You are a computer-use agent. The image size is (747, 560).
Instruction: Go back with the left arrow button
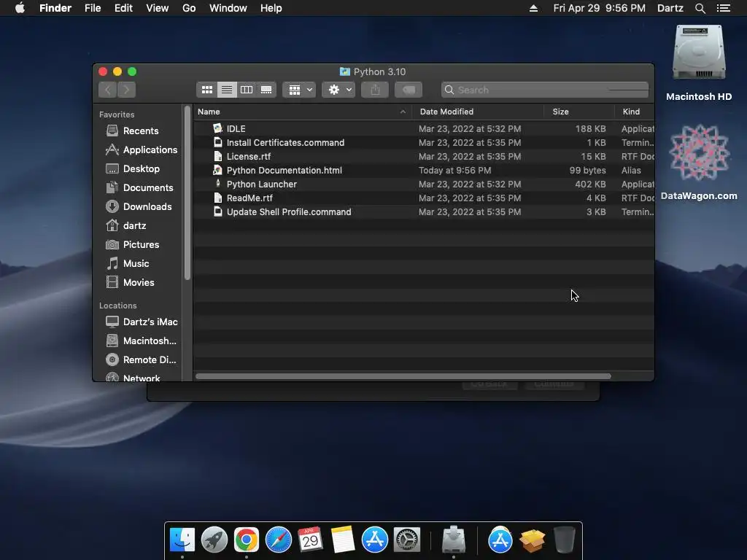click(108, 90)
